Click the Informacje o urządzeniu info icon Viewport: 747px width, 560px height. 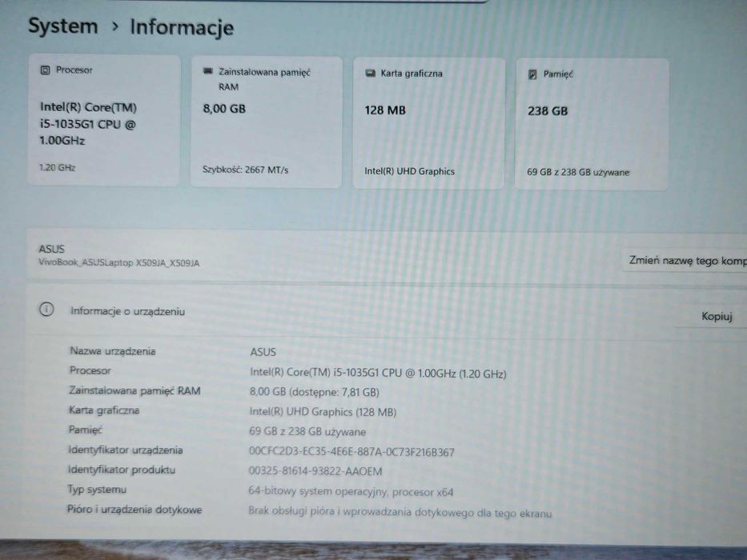46,310
